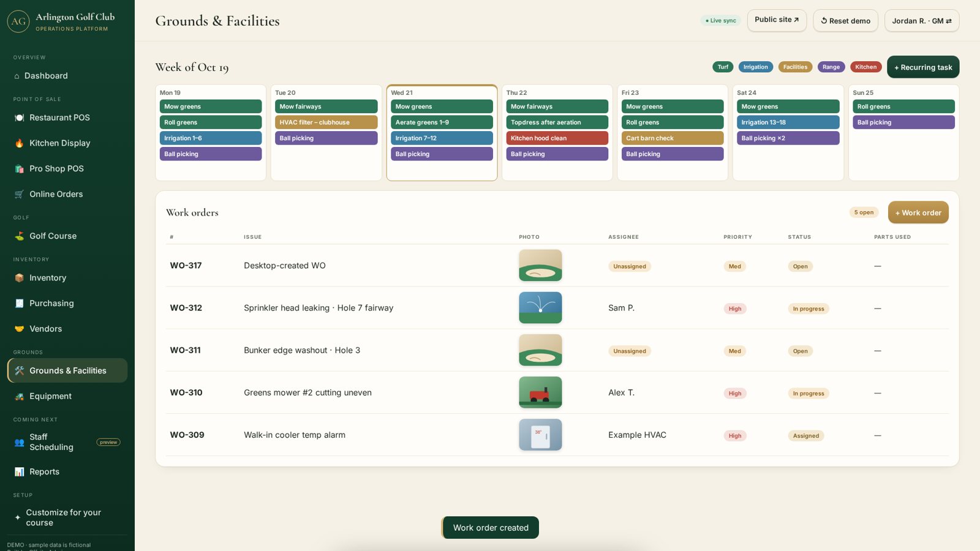Click the Online Orders cart icon
980x551 pixels.
[19, 194]
